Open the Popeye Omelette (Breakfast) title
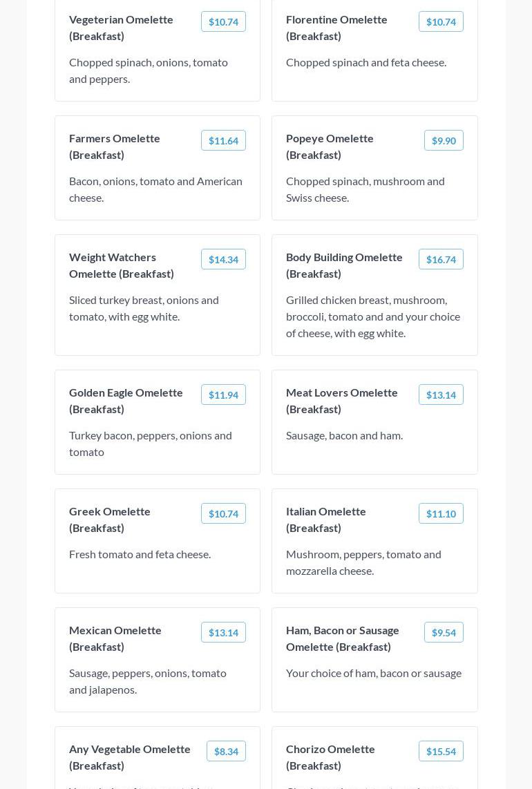Viewport: 532px width, 789px height. tap(330, 146)
